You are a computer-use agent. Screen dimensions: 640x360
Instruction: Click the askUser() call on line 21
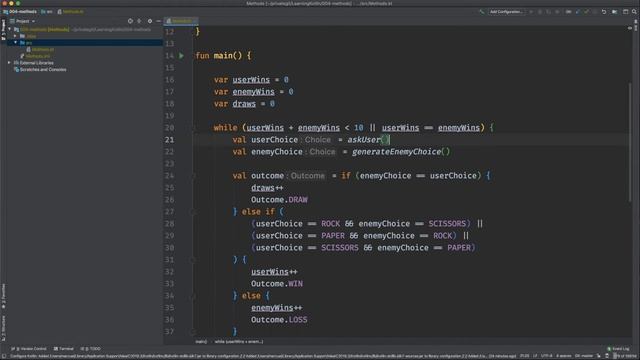(x=369, y=140)
